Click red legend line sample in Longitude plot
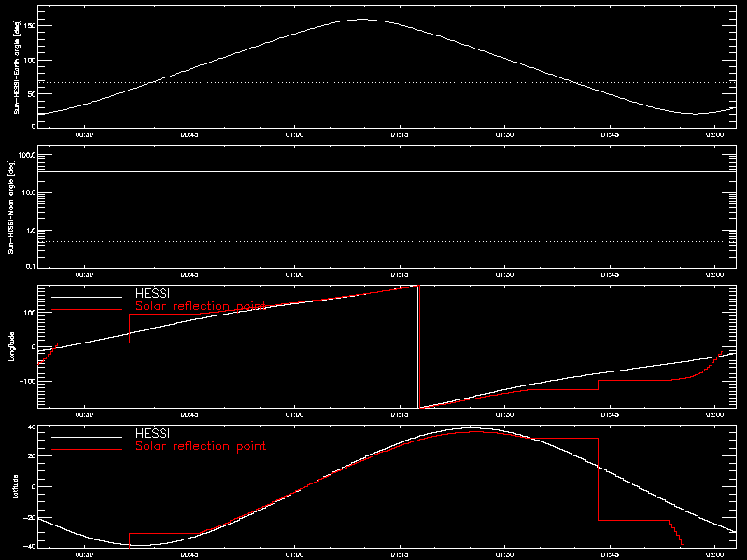Screen dimensions: 747x560 87,310
